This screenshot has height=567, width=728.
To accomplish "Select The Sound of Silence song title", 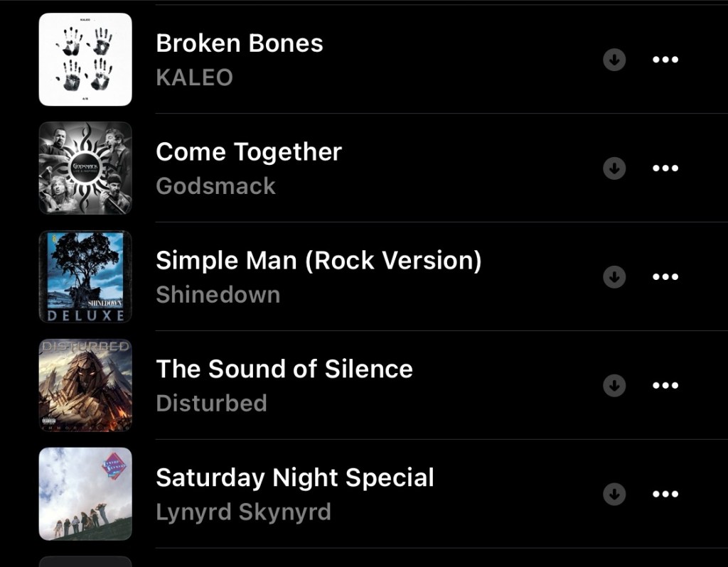I will coord(284,369).
